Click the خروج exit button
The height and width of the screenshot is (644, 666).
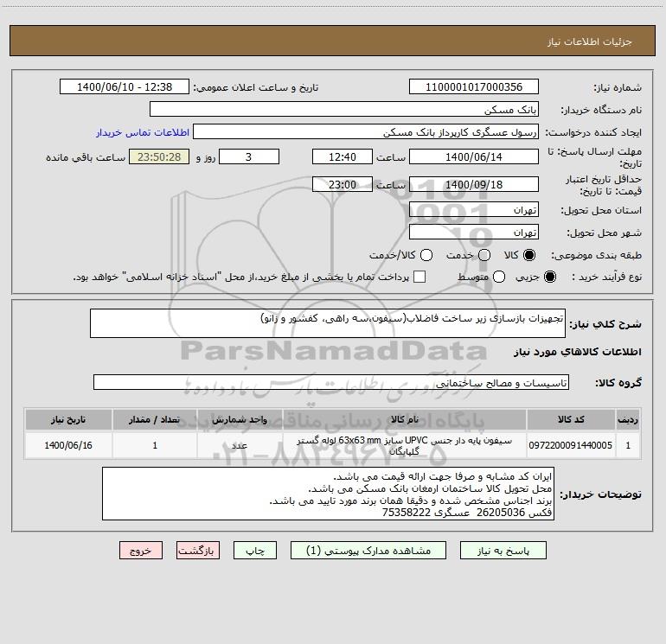141,551
